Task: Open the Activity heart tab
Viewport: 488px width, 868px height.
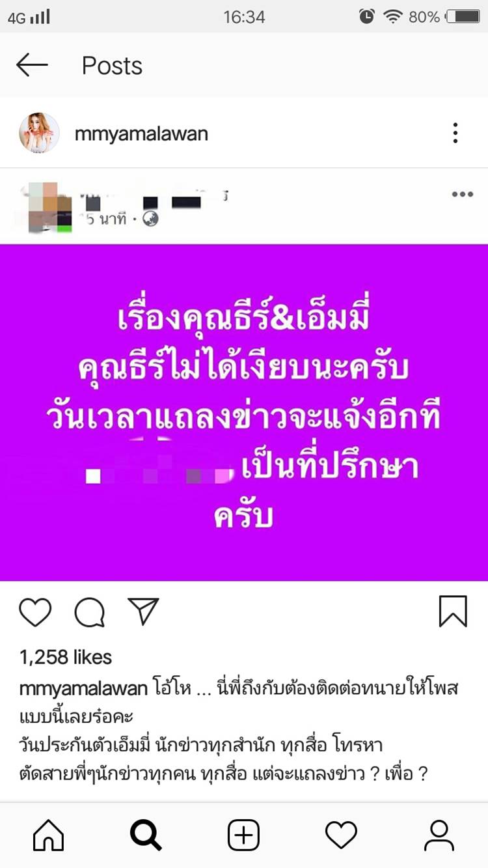Action: tap(341, 835)
